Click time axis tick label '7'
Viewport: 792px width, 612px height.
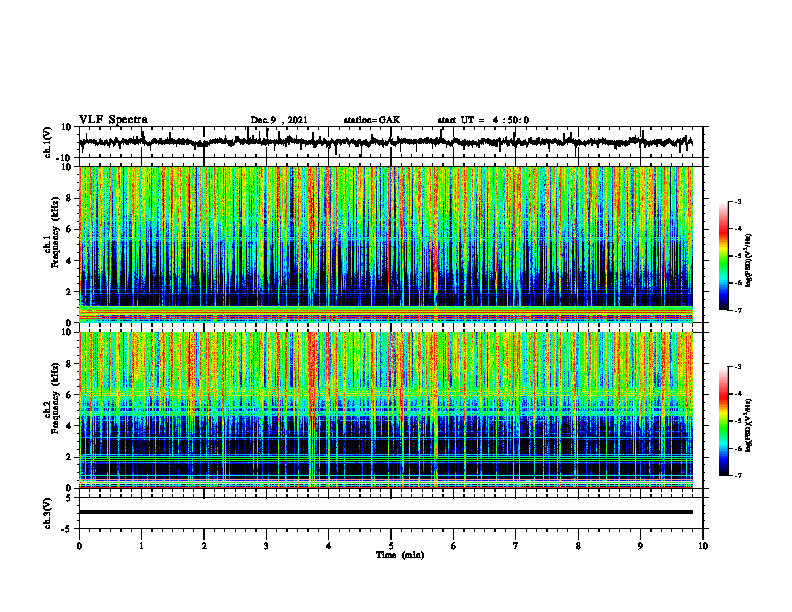click(516, 546)
